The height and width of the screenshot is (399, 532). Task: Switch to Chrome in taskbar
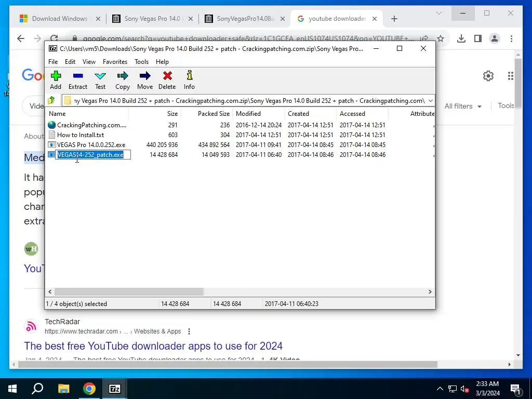pos(89,389)
